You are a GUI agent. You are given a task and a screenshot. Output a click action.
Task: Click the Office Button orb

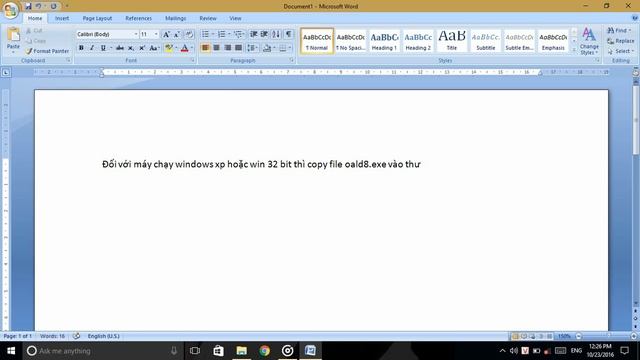click(10, 10)
